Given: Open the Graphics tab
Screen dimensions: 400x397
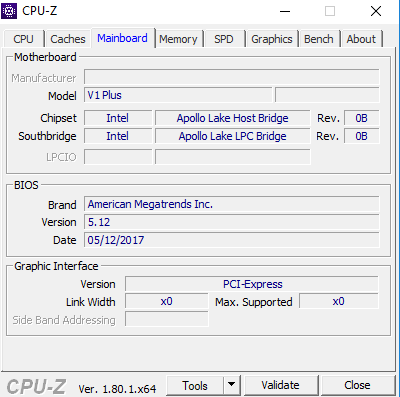Looking at the screenshot, I should click(272, 39).
